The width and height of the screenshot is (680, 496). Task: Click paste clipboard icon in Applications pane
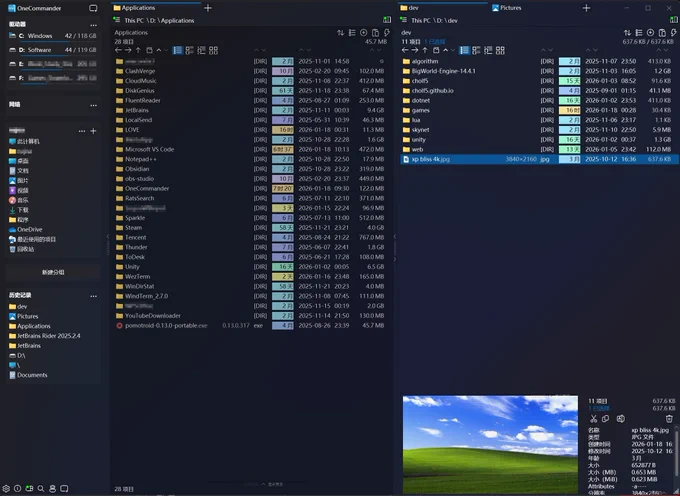point(375,33)
